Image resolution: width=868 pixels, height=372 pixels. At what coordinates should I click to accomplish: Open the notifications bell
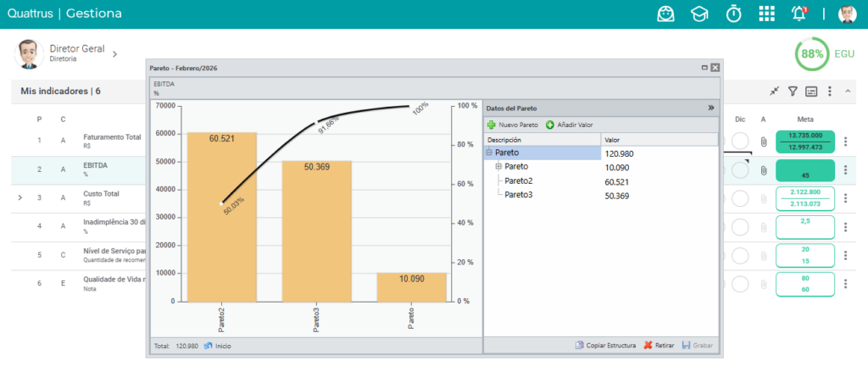(798, 14)
